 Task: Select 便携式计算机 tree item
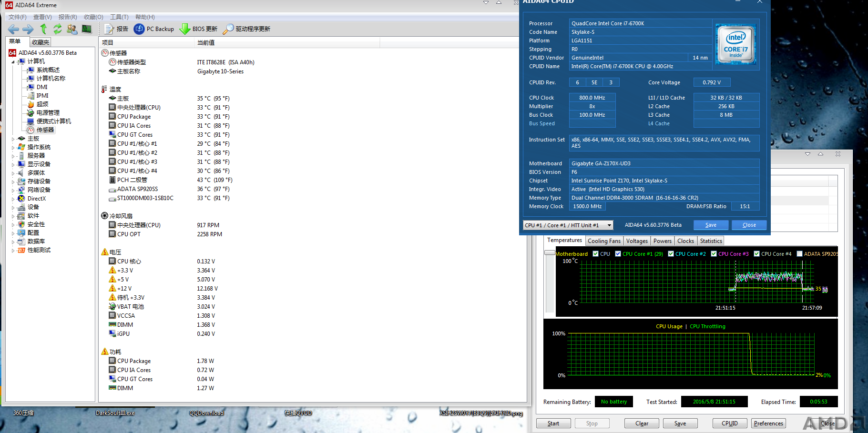tap(53, 121)
